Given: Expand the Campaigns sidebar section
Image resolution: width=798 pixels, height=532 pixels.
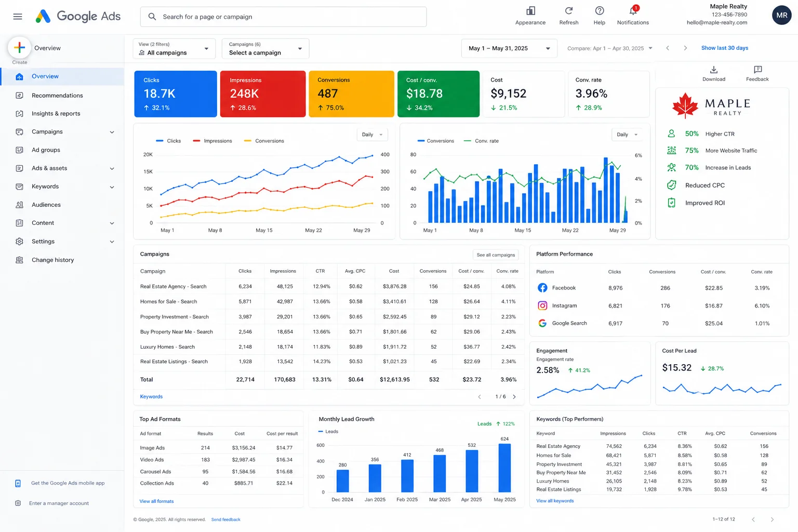Looking at the screenshot, I should coord(112,132).
